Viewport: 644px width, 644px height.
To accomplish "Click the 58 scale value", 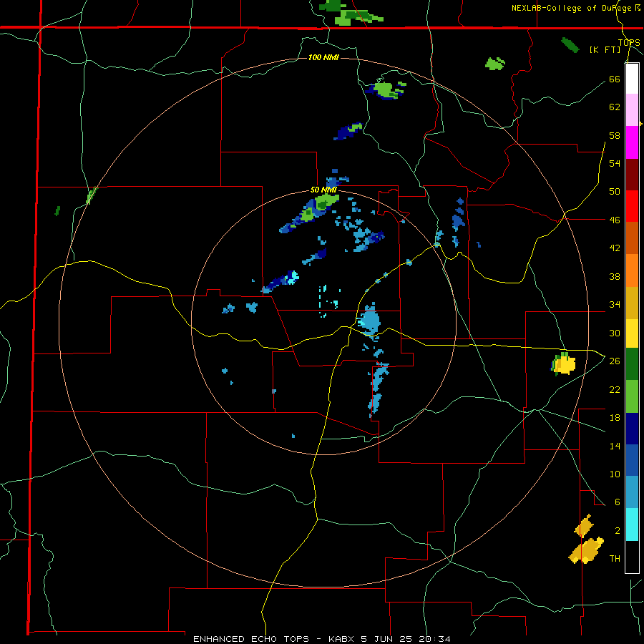I will 615,135.
